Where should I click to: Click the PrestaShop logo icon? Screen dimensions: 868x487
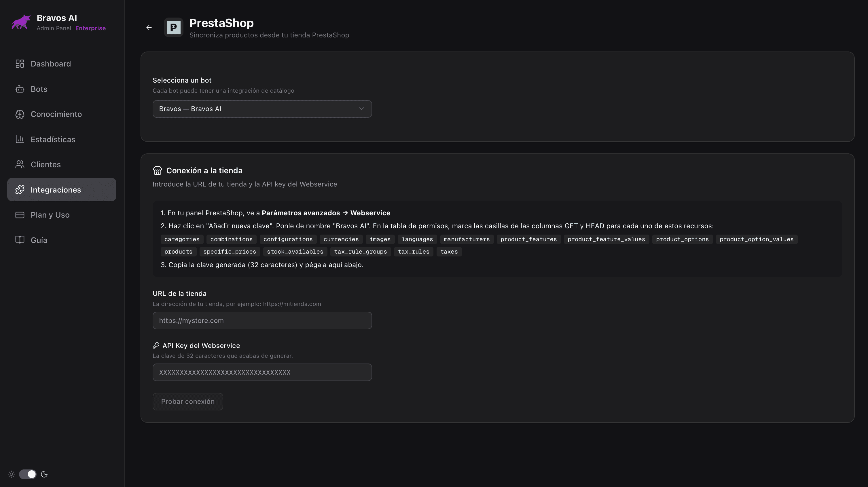coord(173,27)
